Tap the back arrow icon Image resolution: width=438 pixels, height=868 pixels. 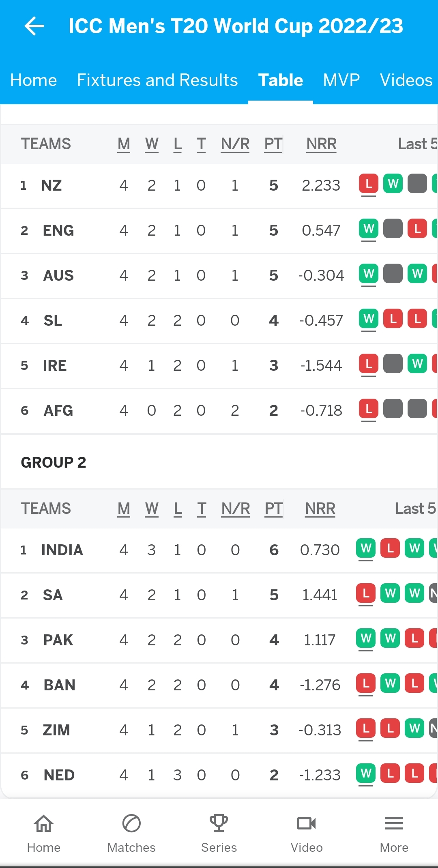coord(34,26)
